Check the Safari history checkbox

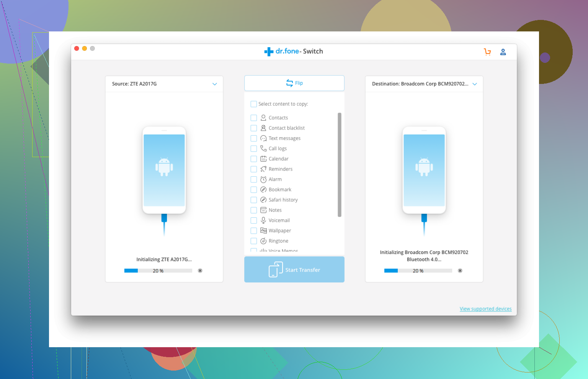tap(253, 200)
